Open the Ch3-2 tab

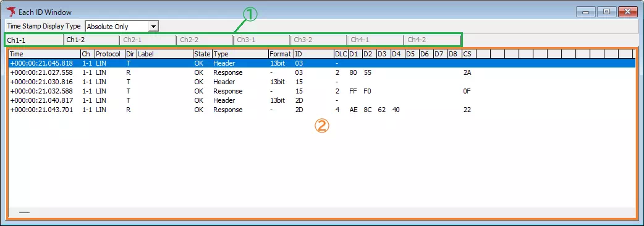click(318, 40)
